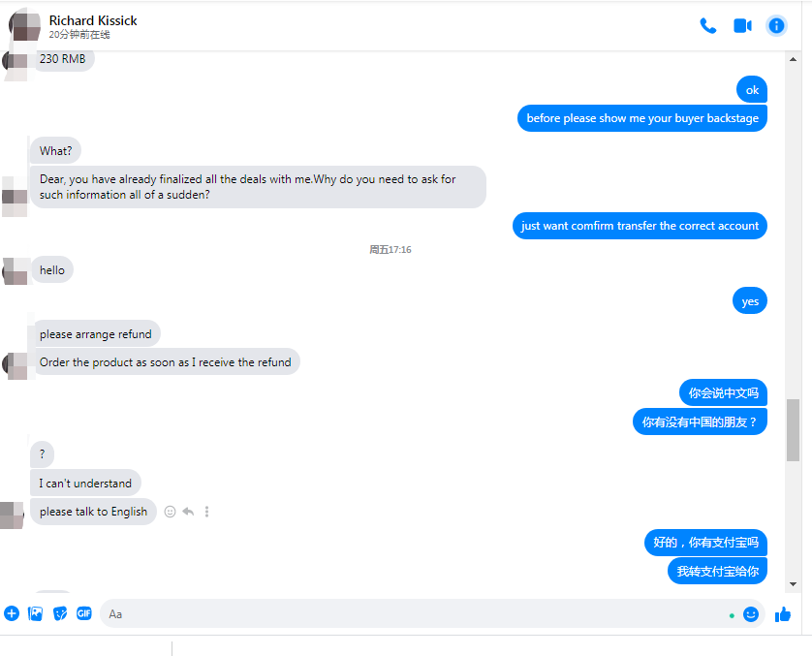The image size is (812, 656).
Task: Send a thumbs-up like
Action: pos(783,613)
